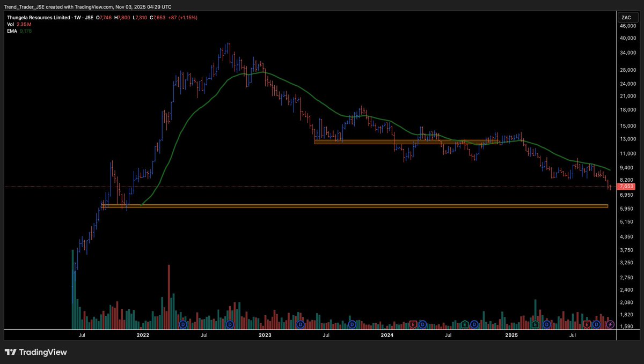Click the TradingView logo

36,352
